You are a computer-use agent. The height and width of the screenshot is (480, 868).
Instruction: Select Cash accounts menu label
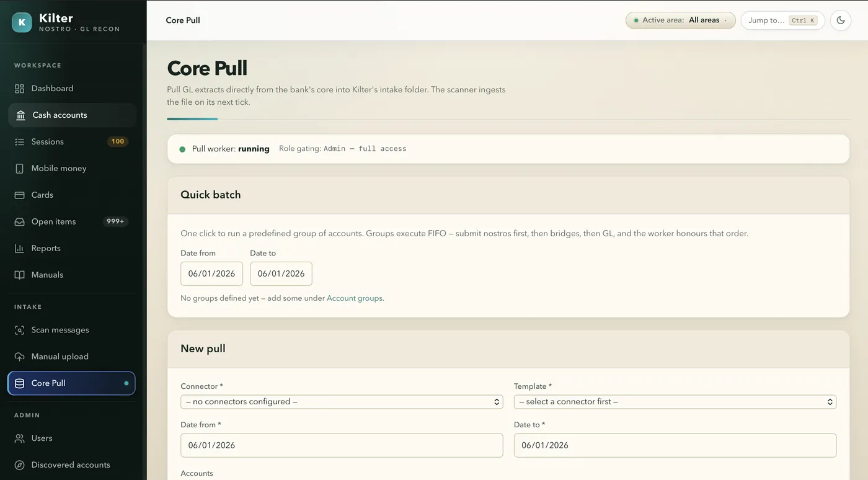tap(60, 115)
